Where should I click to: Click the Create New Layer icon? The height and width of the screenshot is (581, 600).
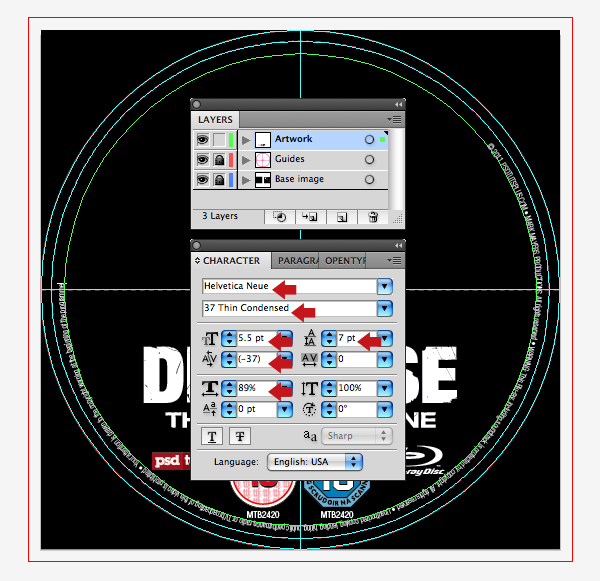[342, 217]
